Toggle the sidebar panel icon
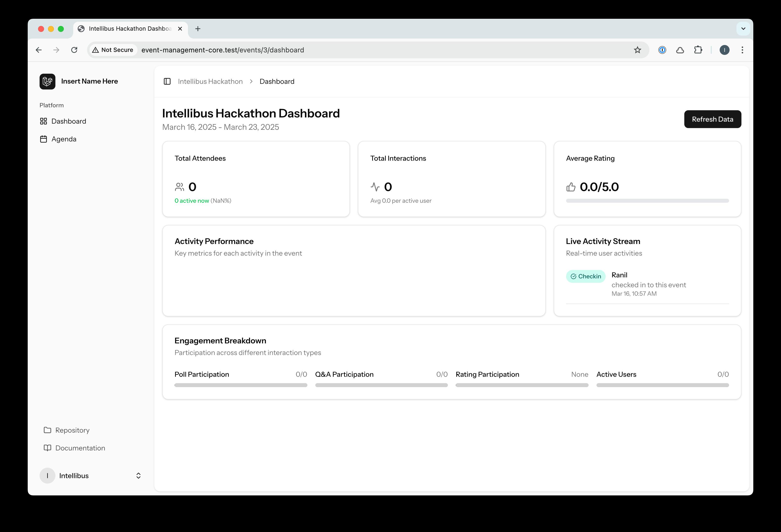 pos(167,82)
